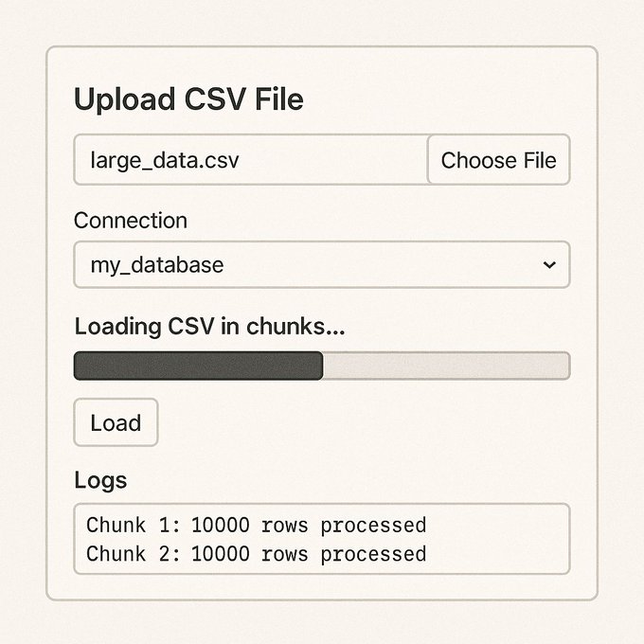The image size is (644, 644).
Task: Expand the chevron arrow in Connection selector
Action: [x=549, y=265]
